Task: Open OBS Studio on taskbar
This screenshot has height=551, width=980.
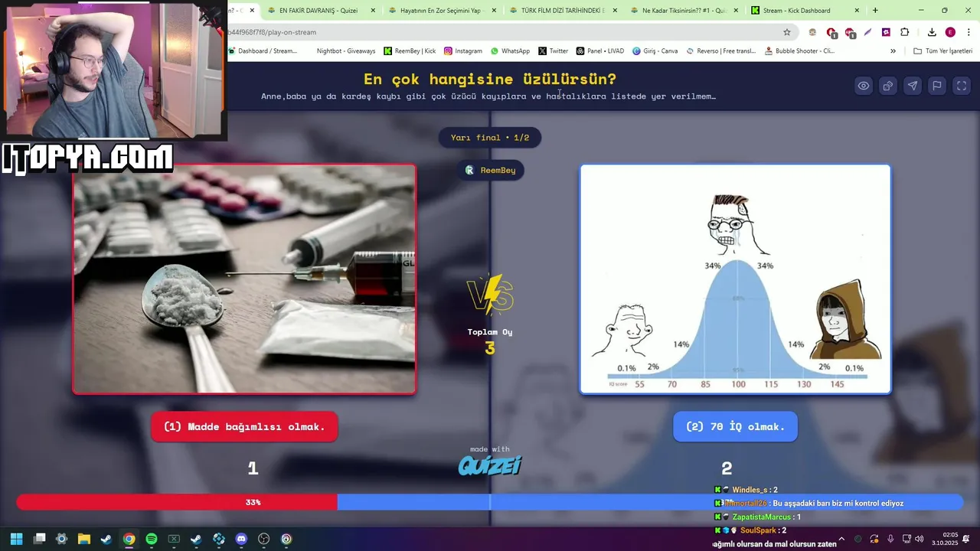Action: (264, 539)
